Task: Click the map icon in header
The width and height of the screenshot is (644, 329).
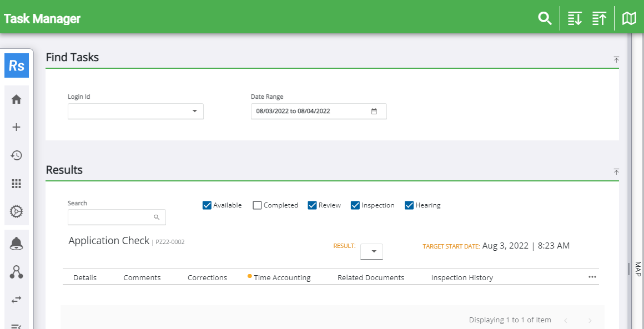Action: [x=629, y=18]
